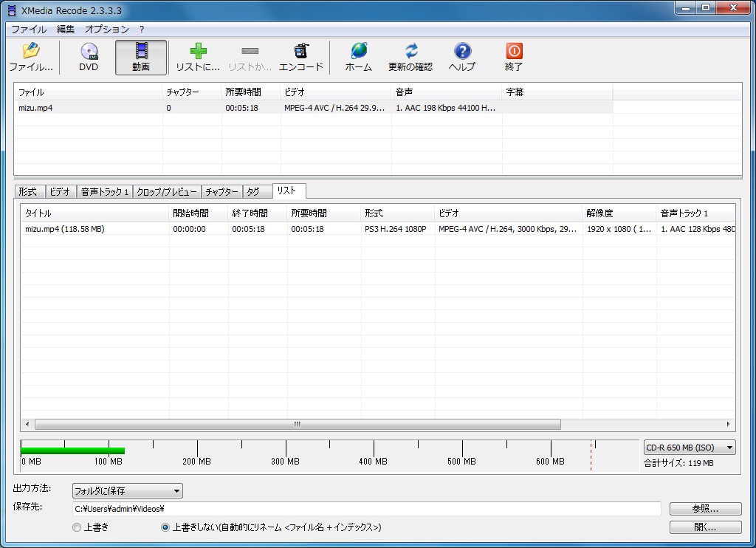
Task: Click the ファイル column header
Action: point(89,92)
